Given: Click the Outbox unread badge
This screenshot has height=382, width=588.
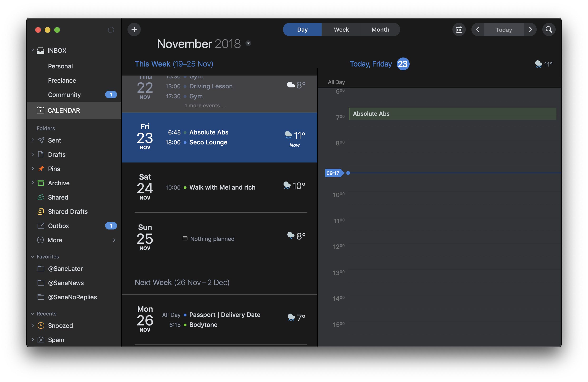Looking at the screenshot, I should tap(111, 226).
